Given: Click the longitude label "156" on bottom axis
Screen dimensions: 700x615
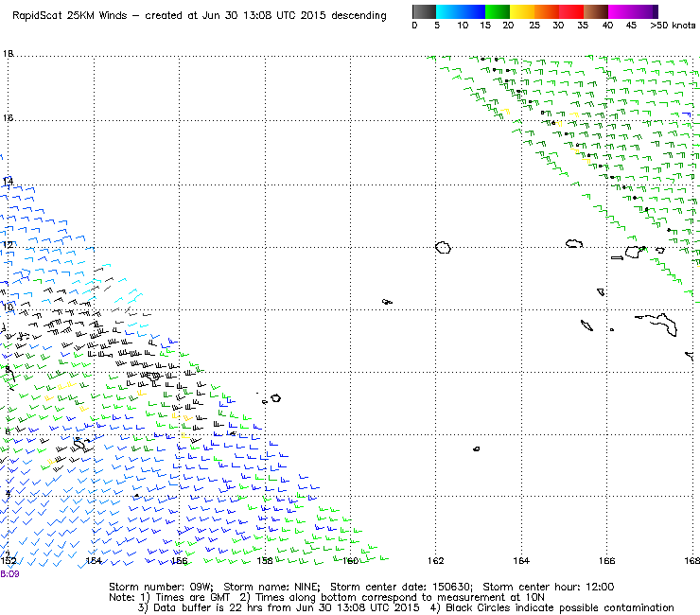Looking at the screenshot, I should (179, 560).
